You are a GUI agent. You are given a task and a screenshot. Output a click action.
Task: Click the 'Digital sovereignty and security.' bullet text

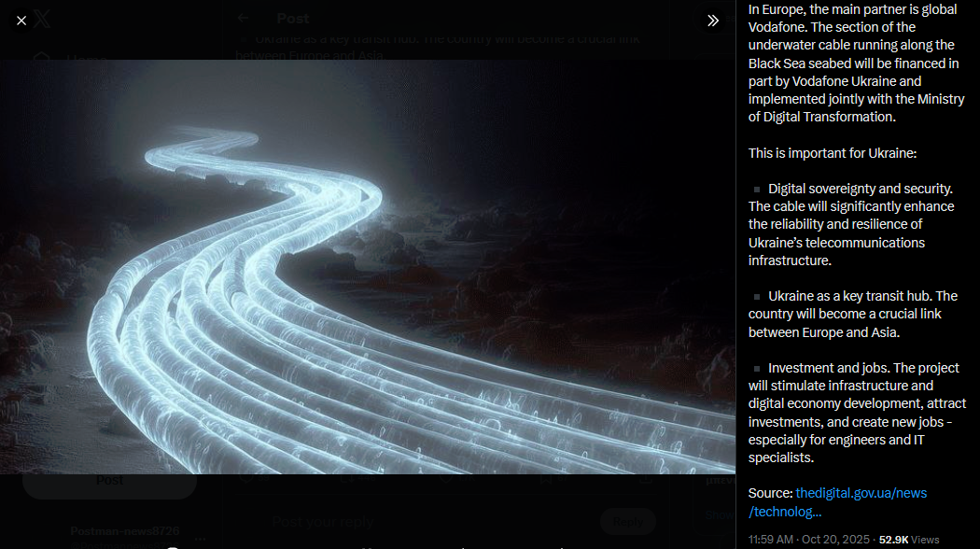click(860, 189)
